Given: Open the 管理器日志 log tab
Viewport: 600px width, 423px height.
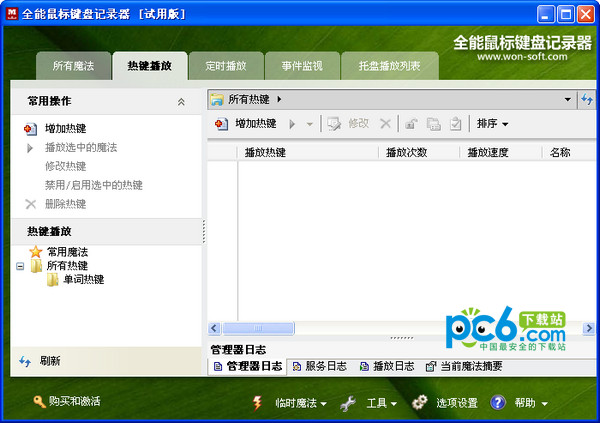Looking at the screenshot, I should coord(248,366).
